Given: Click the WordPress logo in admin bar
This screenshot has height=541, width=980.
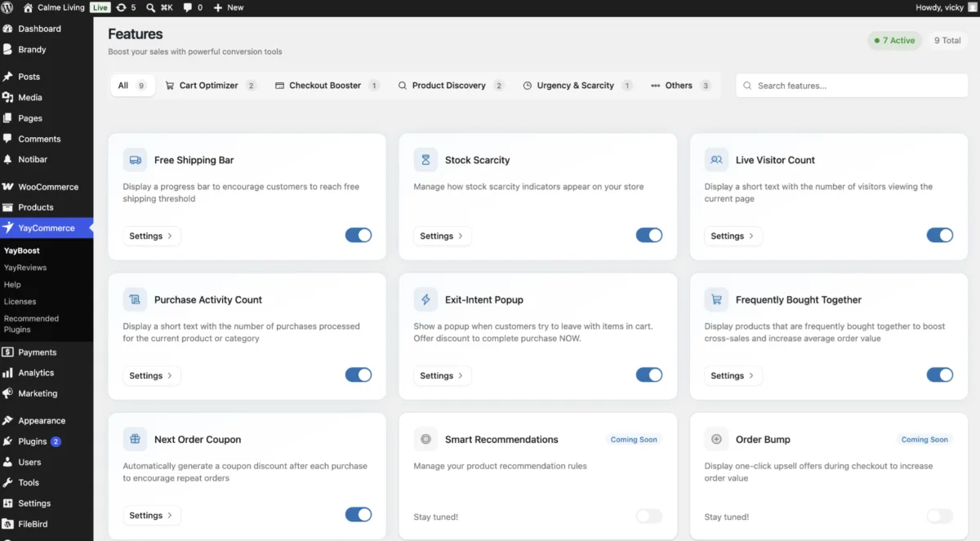Looking at the screenshot, I should [x=8, y=7].
